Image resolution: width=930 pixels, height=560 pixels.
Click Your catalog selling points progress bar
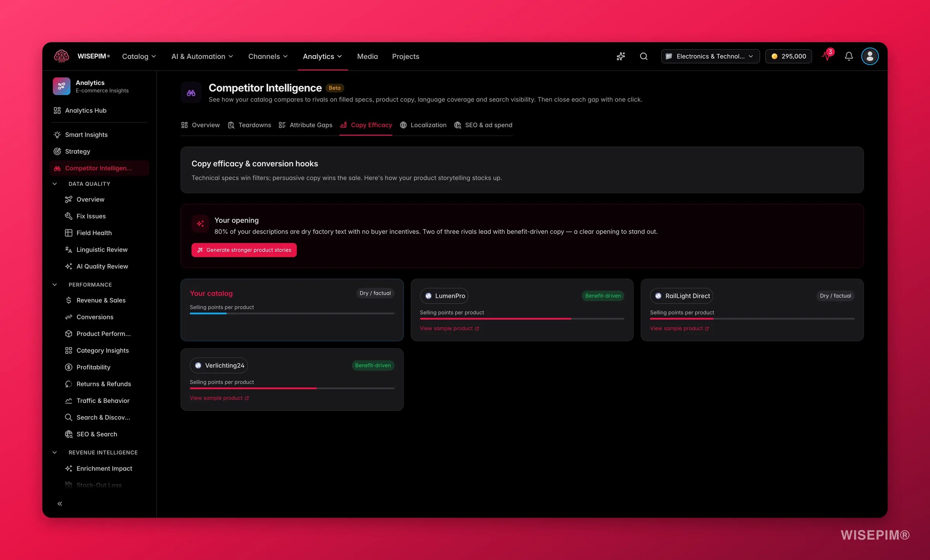click(292, 314)
